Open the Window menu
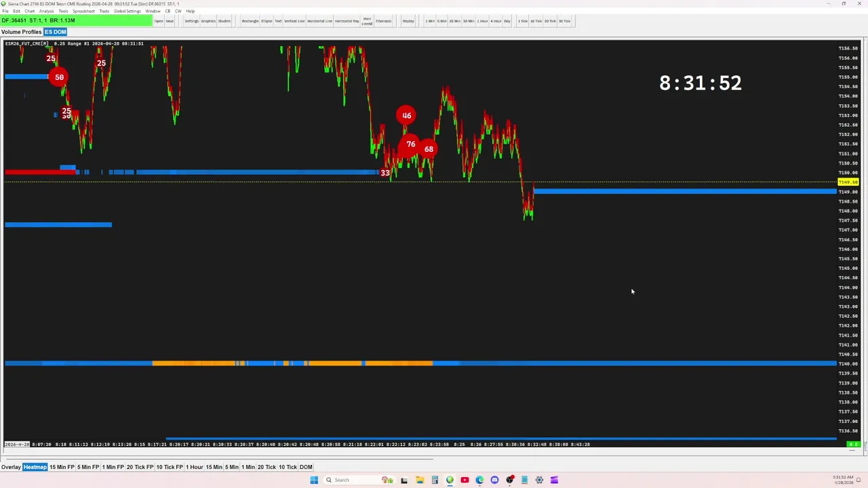The width and height of the screenshot is (868, 488). tap(153, 11)
